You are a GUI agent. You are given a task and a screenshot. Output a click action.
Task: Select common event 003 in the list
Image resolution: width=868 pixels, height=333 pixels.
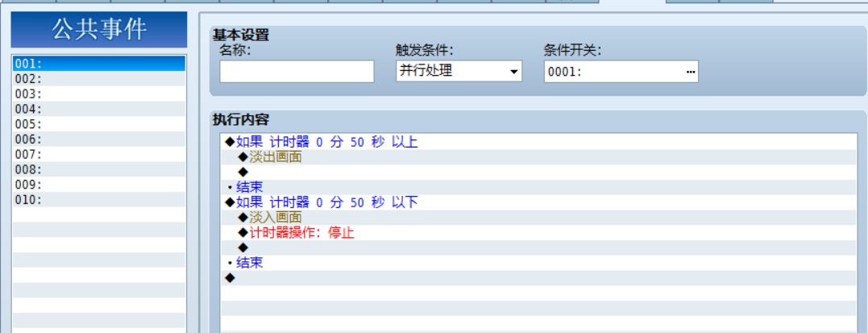tap(99, 94)
